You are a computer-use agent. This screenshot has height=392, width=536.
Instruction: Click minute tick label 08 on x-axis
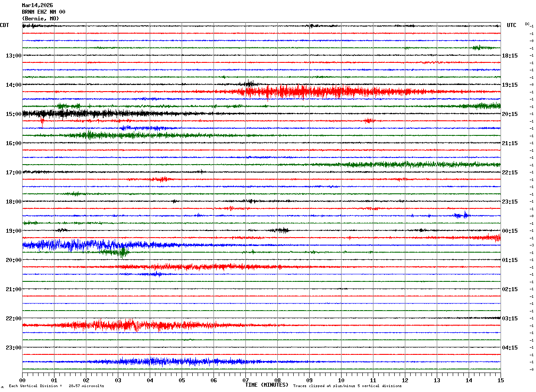click(x=277, y=380)
